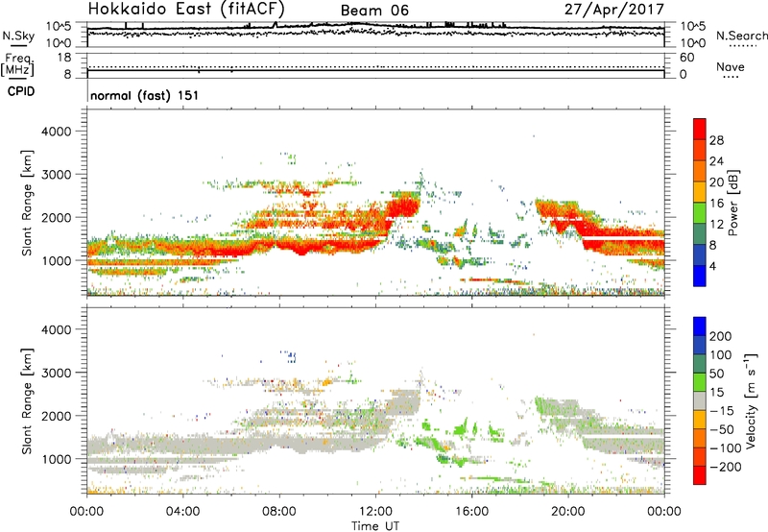
Task: Click the 'Beam 06' label
Action: 374,11
